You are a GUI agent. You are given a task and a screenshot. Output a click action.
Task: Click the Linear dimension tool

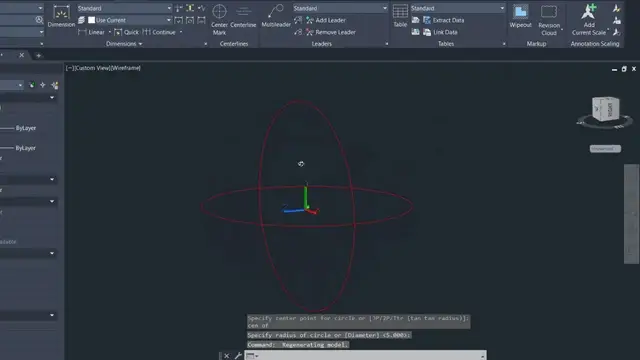tap(92, 32)
